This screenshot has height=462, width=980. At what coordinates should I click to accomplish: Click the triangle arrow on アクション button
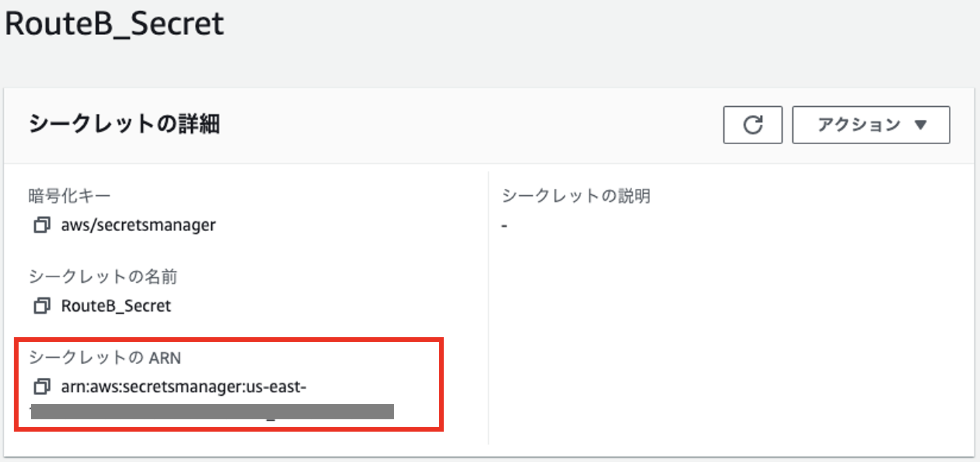[920, 125]
